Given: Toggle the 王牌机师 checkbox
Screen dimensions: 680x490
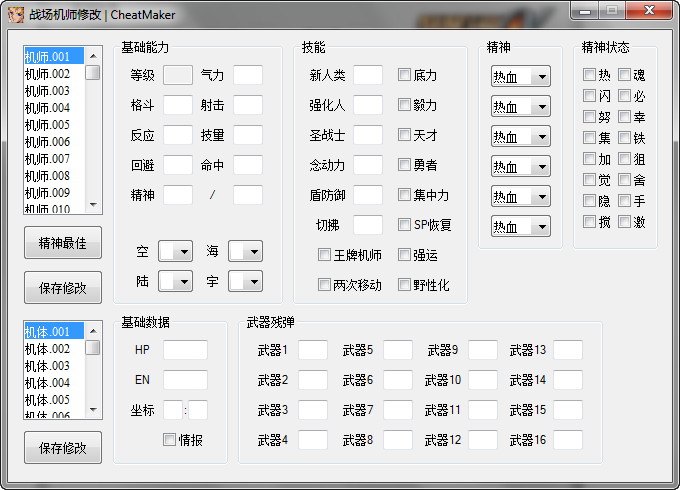Looking at the screenshot, I should [325, 255].
